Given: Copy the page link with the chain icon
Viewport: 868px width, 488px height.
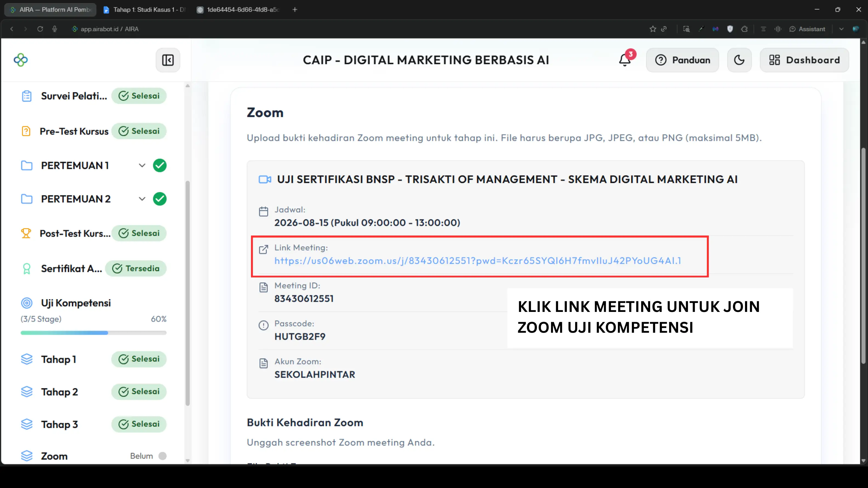Looking at the screenshot, I should click(664, 29).
